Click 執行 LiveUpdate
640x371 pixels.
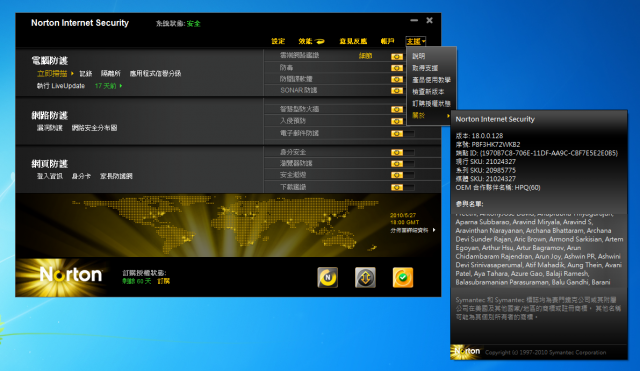[61, 86]
